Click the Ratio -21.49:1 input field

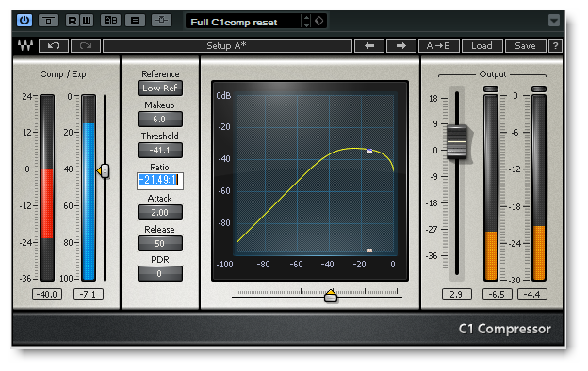tap(160, 181)
